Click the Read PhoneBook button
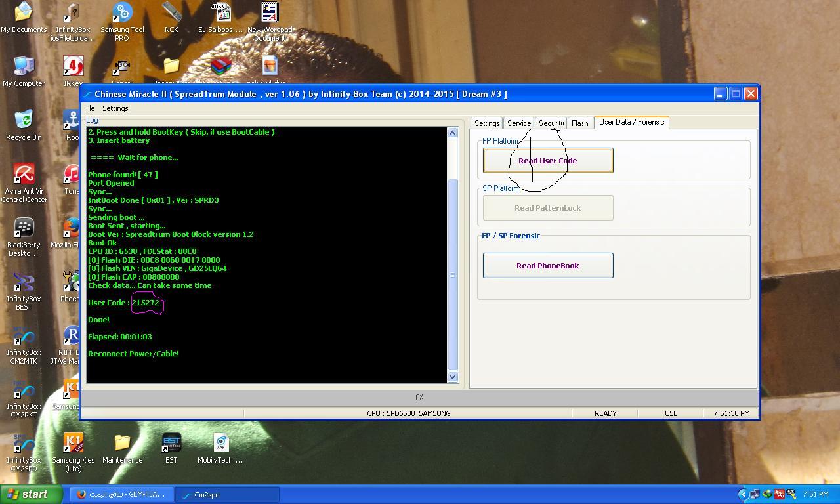840x504 pixels. [548, 266]
